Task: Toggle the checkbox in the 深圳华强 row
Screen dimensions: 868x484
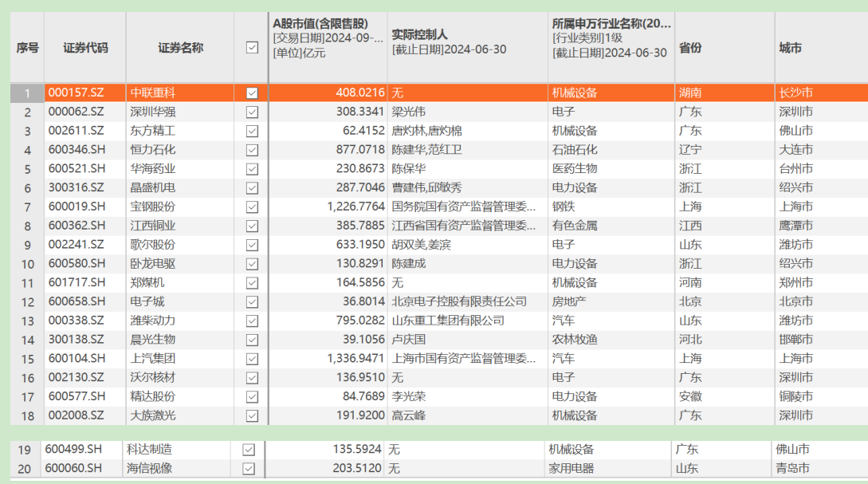Action: tap(252, 112)
